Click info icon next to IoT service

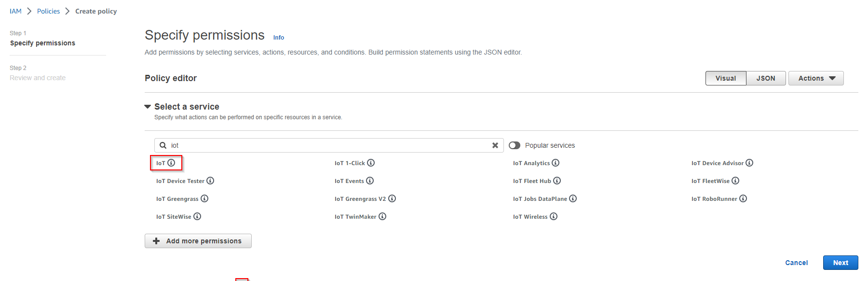pos(171,163)
